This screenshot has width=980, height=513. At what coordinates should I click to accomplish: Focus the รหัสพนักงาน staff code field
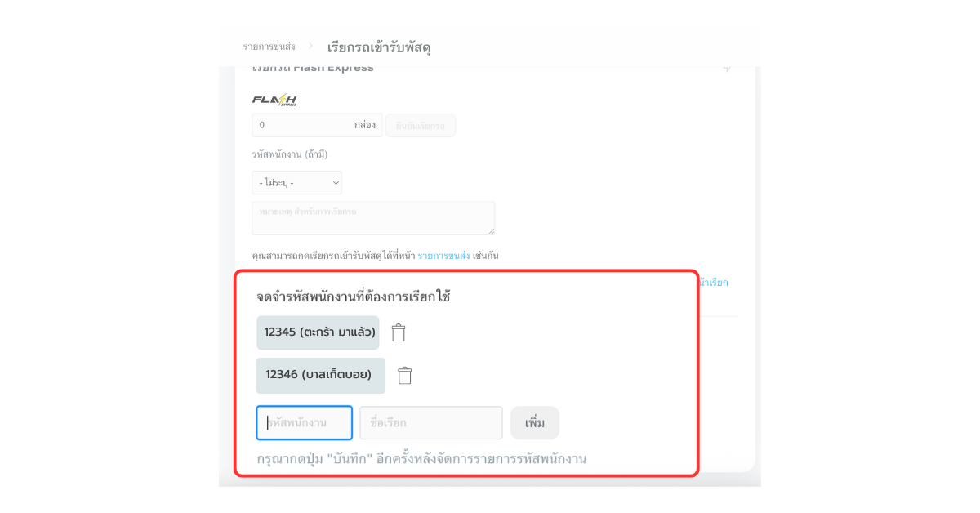tap(305, 423)
